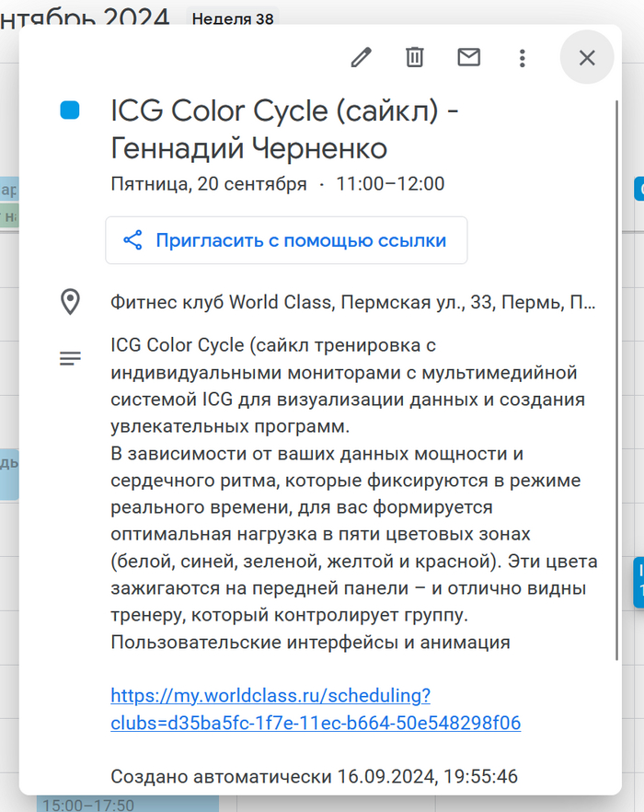Click the blue event color square

point(70,110)
